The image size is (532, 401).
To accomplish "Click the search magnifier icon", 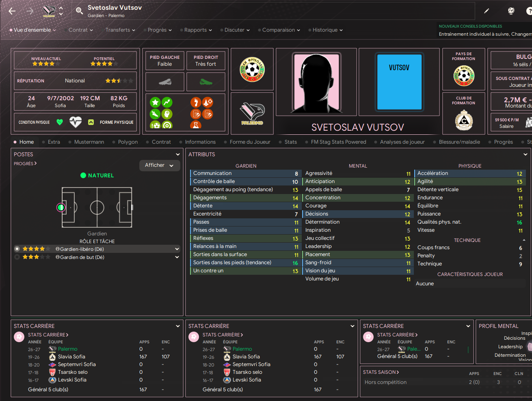I will [x=80, y=11].
